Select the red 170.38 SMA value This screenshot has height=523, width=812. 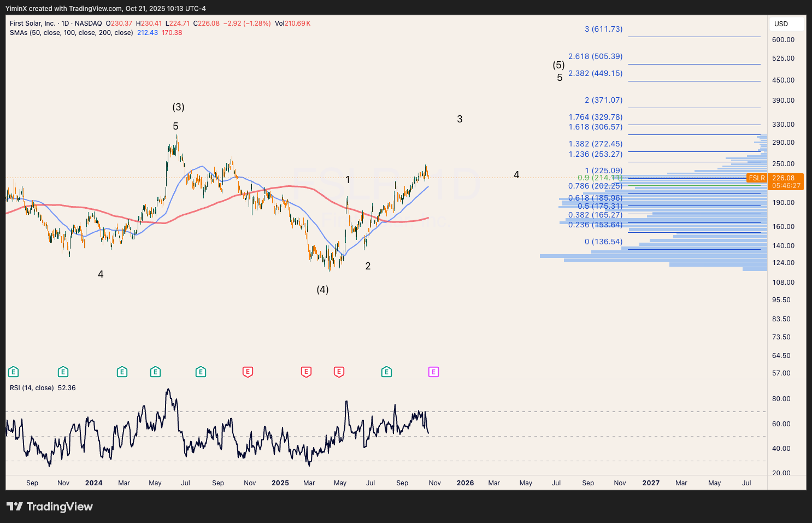pos(172,33)
